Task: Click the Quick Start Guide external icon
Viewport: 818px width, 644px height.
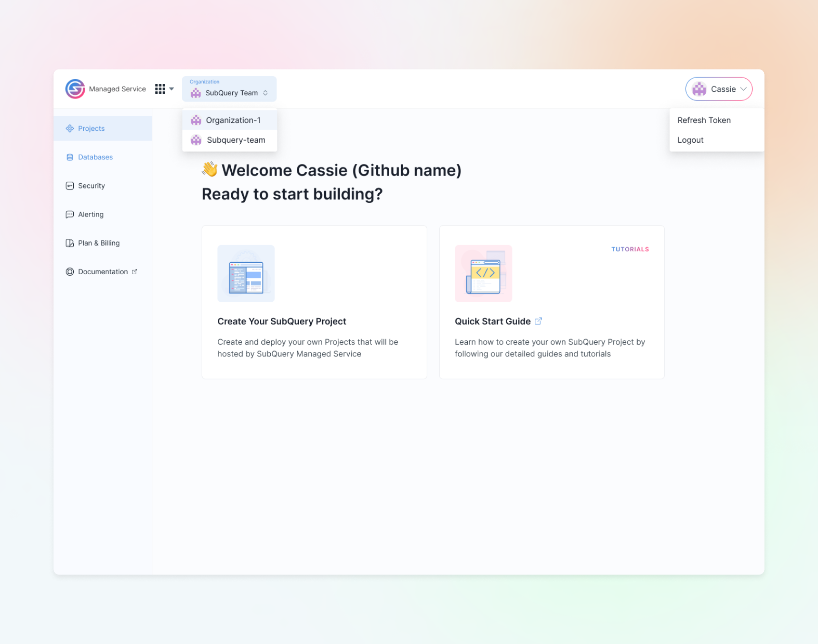Action: click(x=538, y=321)
